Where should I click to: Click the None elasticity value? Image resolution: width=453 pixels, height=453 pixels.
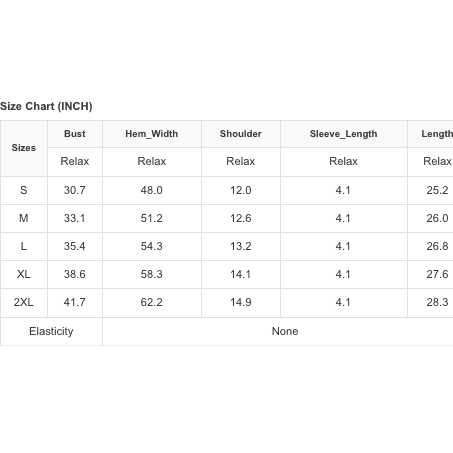(x=285, y=331)
